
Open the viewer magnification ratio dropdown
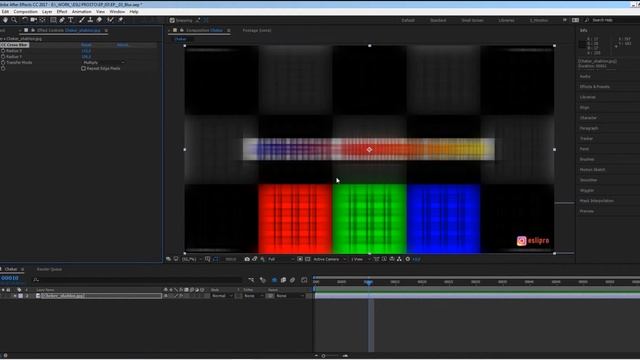(x=191, y=259)
